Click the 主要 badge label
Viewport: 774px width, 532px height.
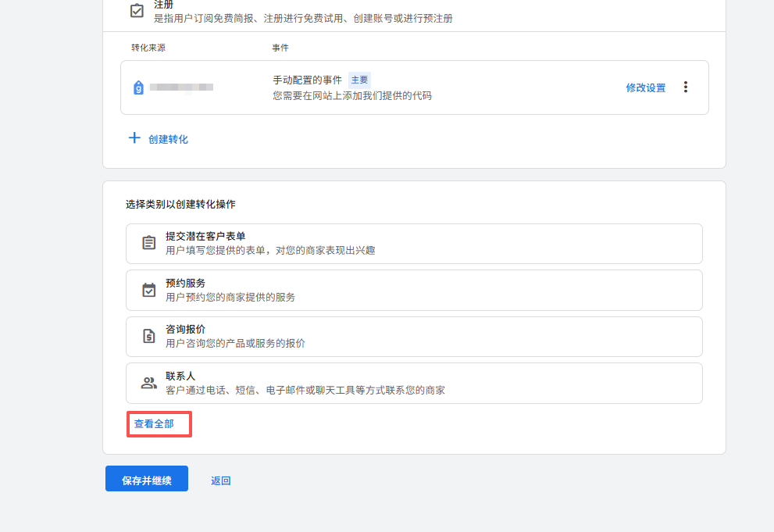click(359, 80)
